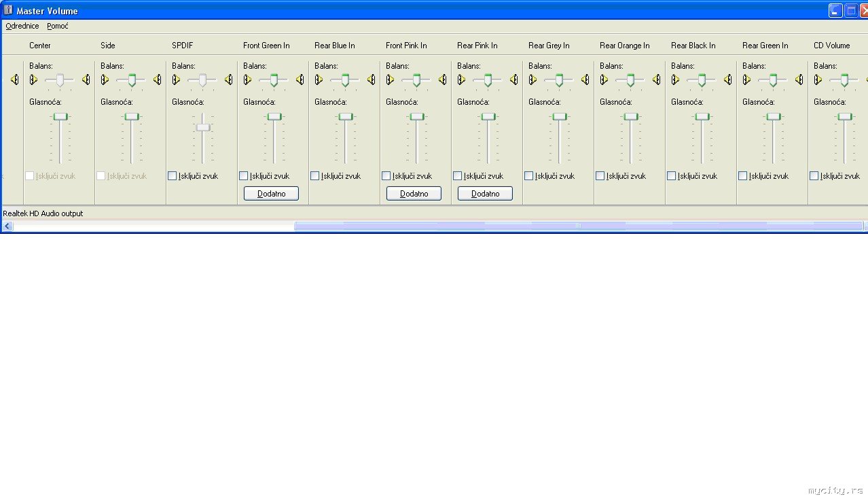Viewport: 868px width, 499px height.
Task: Click left speaker icon in Rear Pink In
Action: [461, 80]
